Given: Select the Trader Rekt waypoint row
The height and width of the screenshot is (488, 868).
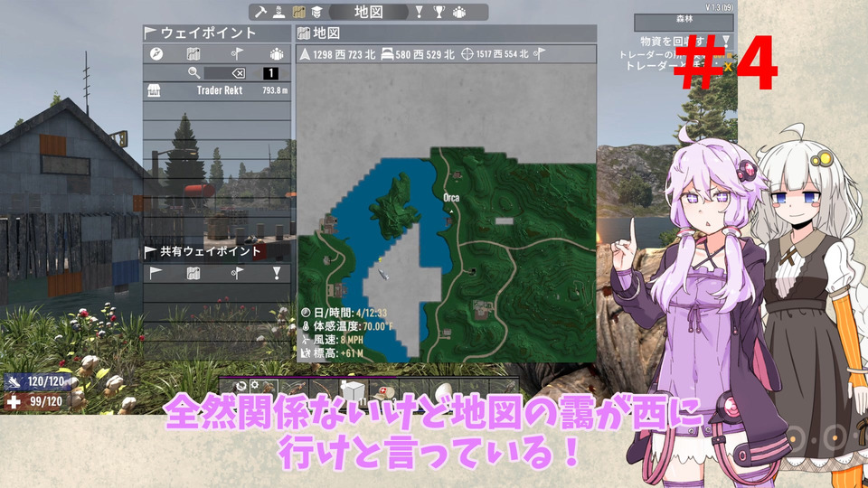Looking at the screenshot, I should click(217, 90).
